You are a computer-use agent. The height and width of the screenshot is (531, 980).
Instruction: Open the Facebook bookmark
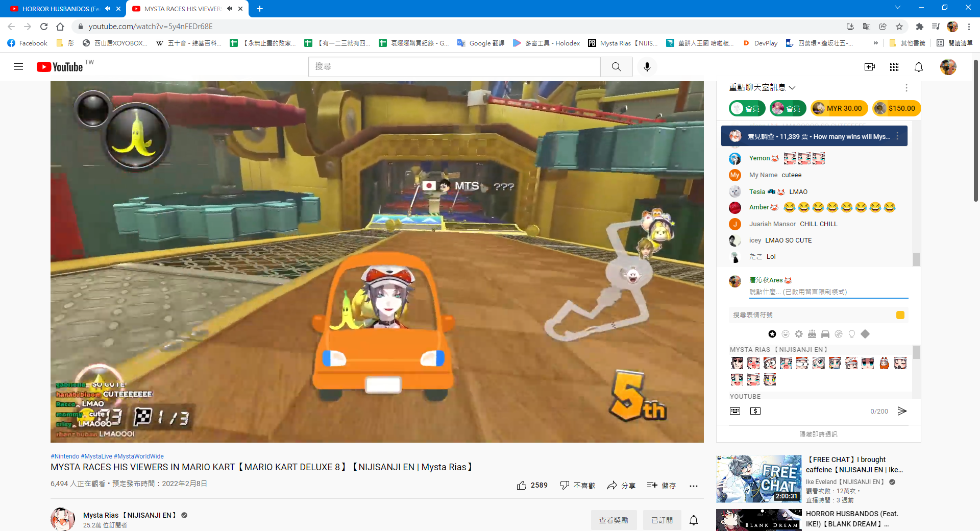tap(28, 43)
